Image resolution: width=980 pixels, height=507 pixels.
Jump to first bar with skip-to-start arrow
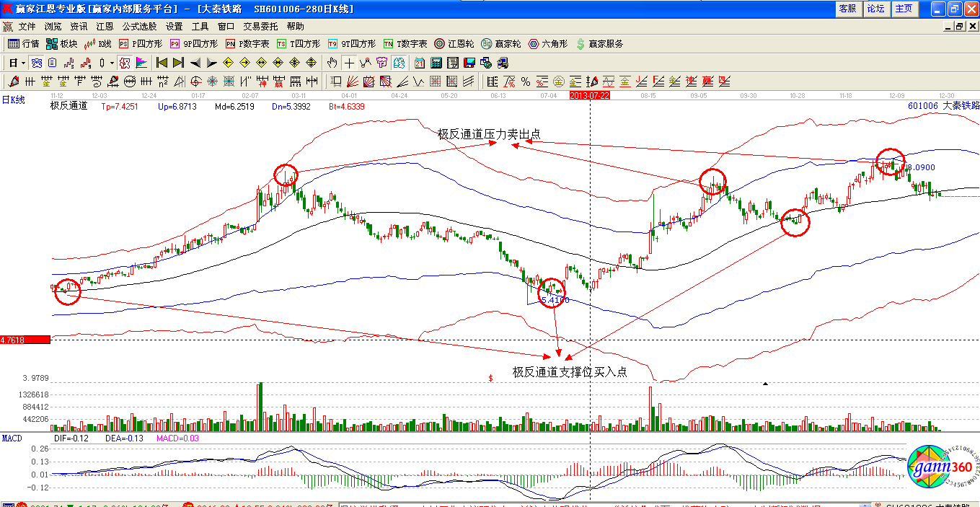(x=162, y=63)
